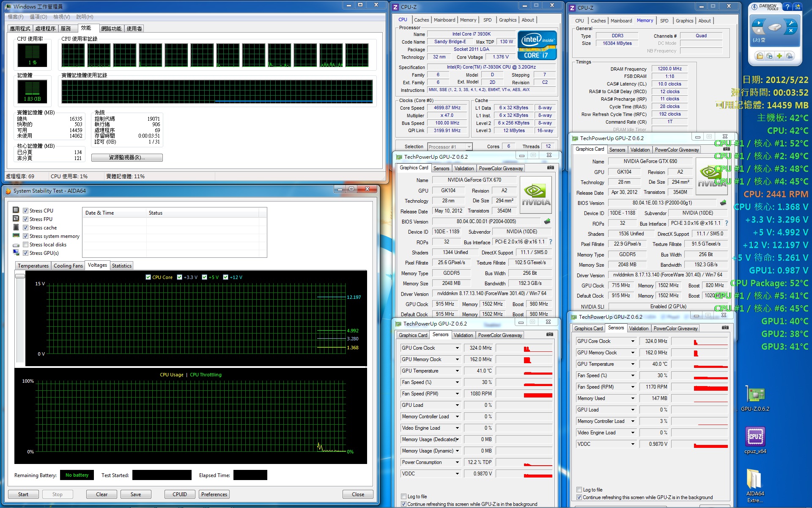The width and height of the screenshot is (812, 508).
Task: Switch to 處理程序 tab in Task Manager
Action: click(x=45, y=28)
